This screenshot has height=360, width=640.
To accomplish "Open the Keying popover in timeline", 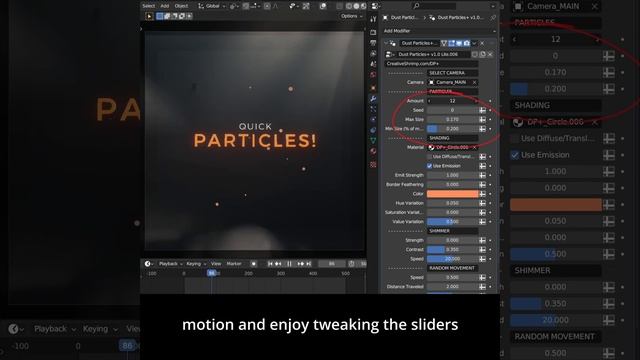I will coord(196,264).
